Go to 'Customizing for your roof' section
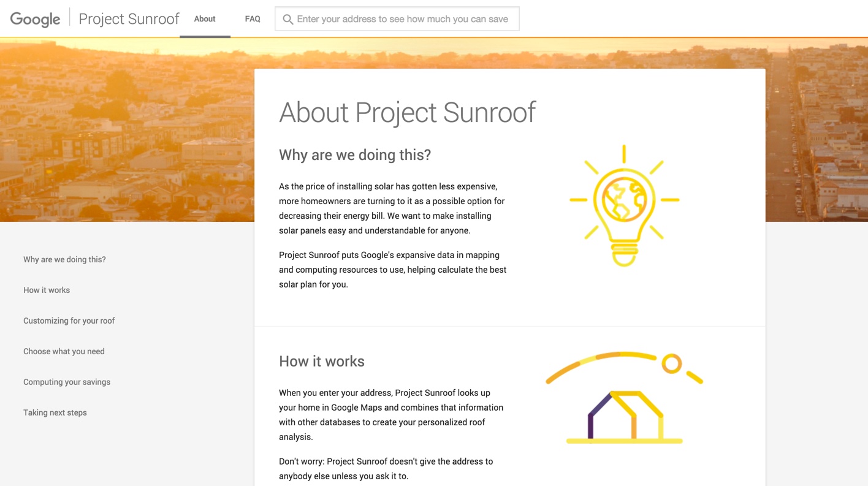 (x=69, y=321)
